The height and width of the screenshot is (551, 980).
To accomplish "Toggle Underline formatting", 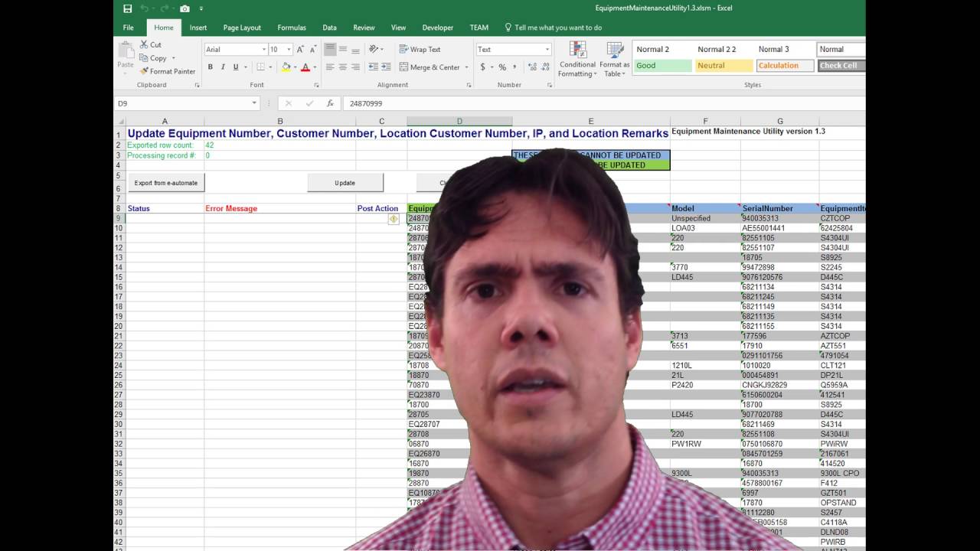I will tap(236, 67).
